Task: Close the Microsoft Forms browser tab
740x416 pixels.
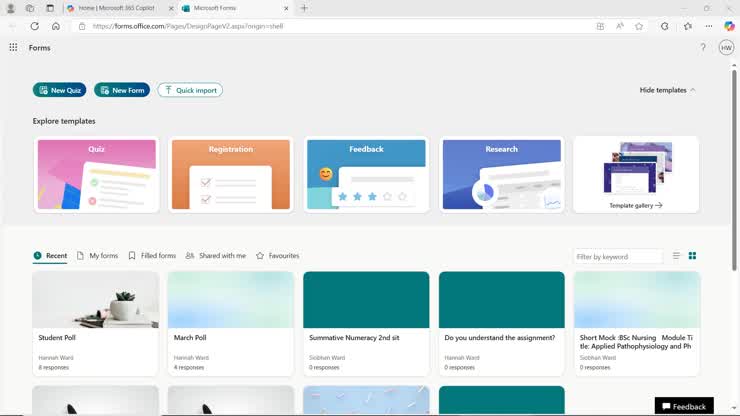Action: (x=286, y=8)
